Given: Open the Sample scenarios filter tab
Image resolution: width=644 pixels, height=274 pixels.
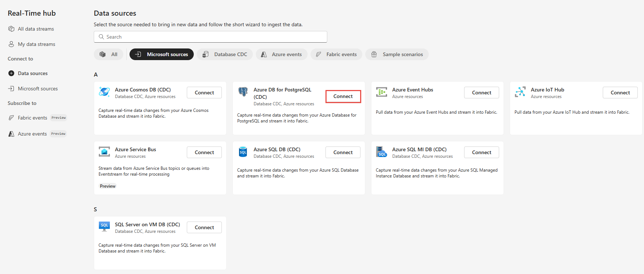Looking at the screenshot, I should pos(397,54).
